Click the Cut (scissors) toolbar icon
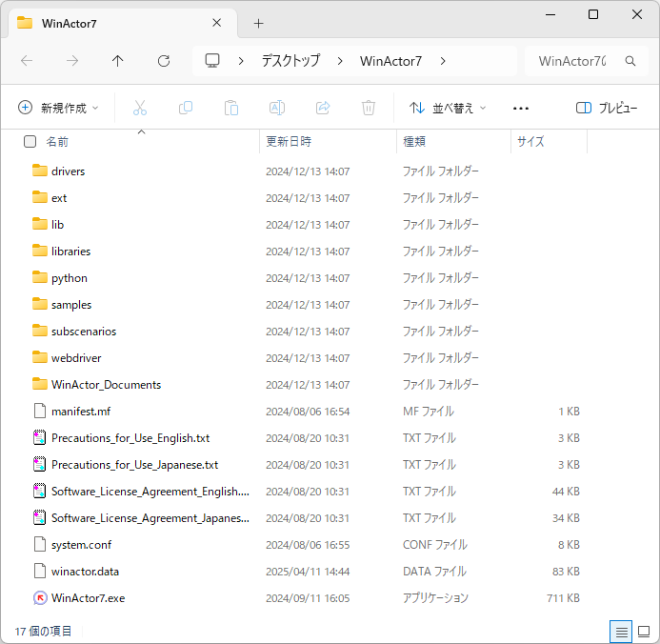 pos(140,108)
